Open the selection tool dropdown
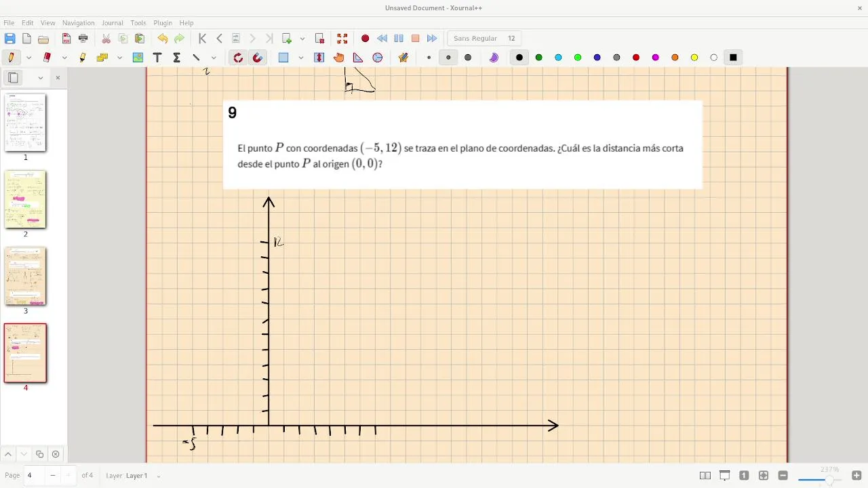The height and width of the screenshot is (488, 868). click(x=300, y=58)
